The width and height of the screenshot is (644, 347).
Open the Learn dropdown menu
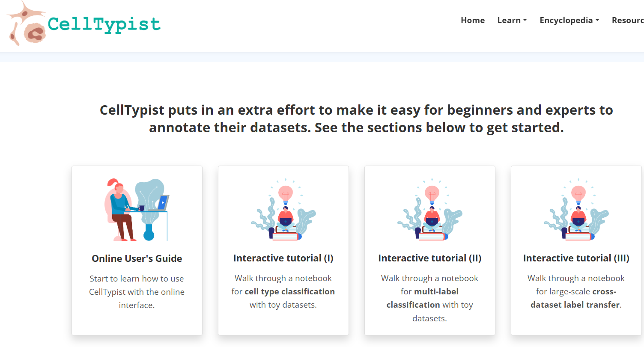(512, 20)
